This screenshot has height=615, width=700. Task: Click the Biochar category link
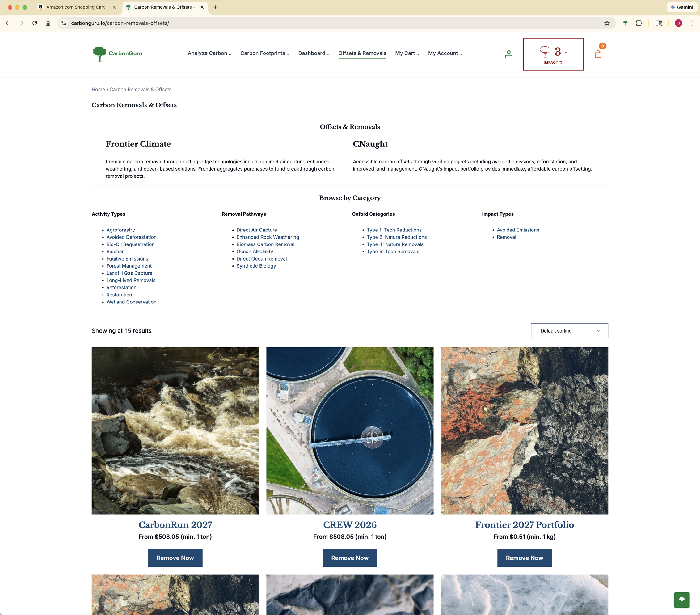pyautogui.click(x=115, y=252)
